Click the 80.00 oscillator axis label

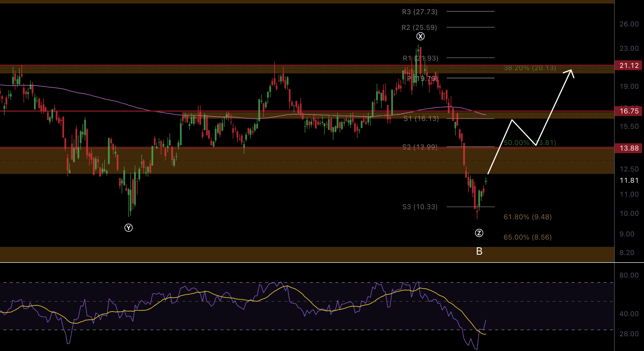(629, 275)
